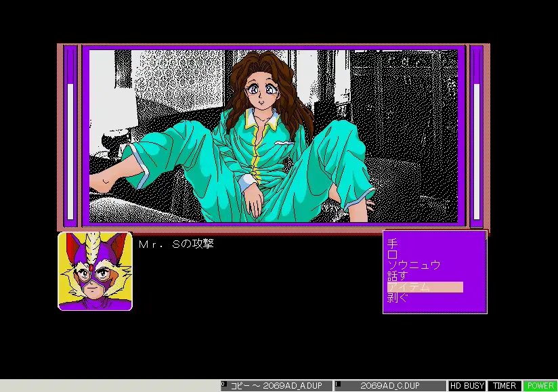Viewport: 558px width, 392px height.
Task: Click the drive 0 icon in status bar
Action: pos(224,384)
